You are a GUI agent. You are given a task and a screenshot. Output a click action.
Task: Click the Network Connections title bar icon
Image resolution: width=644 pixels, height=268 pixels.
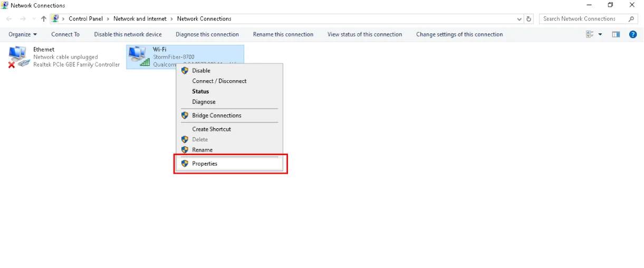(5, 5)
